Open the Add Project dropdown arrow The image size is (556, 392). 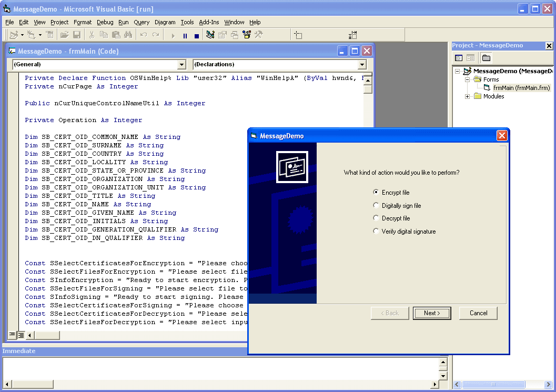click(x=22, y=35)
